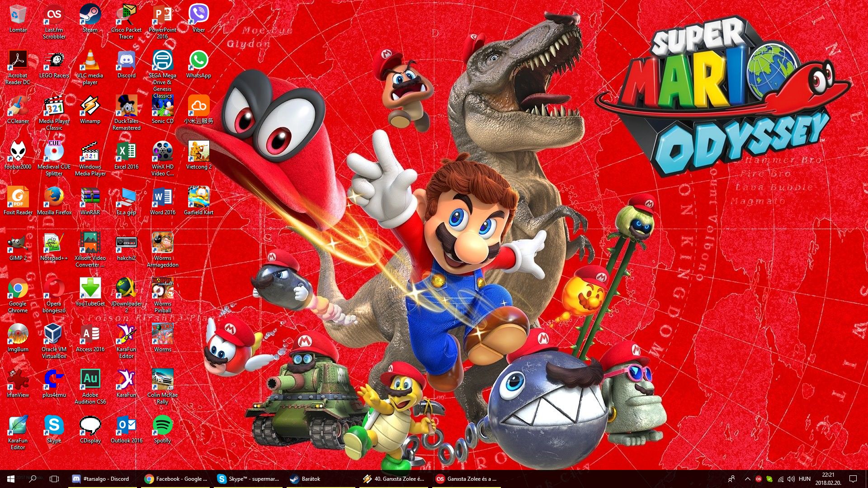Open the WhatsApp desktop shortcut
Viewport: 868px width, 488px height.
pos(198,61)
